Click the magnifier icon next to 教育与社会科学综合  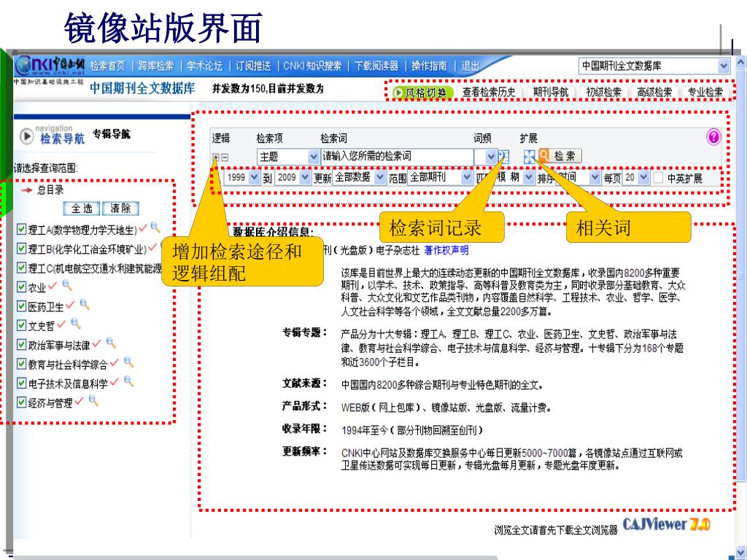128,362
